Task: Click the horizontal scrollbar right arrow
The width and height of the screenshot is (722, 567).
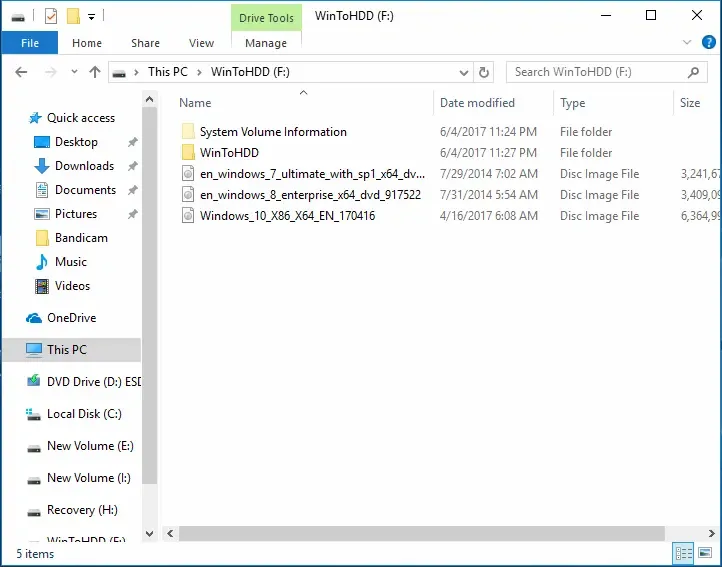Action: click(x=712, y=533)
